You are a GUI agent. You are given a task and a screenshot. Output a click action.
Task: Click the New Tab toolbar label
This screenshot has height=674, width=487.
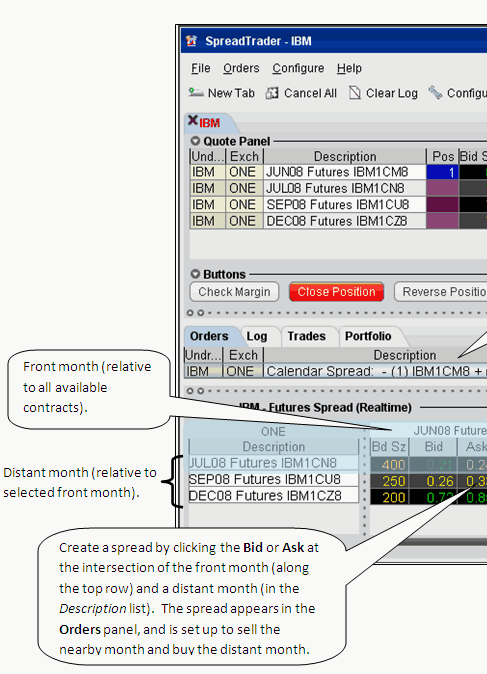click(x=231, y=93)
